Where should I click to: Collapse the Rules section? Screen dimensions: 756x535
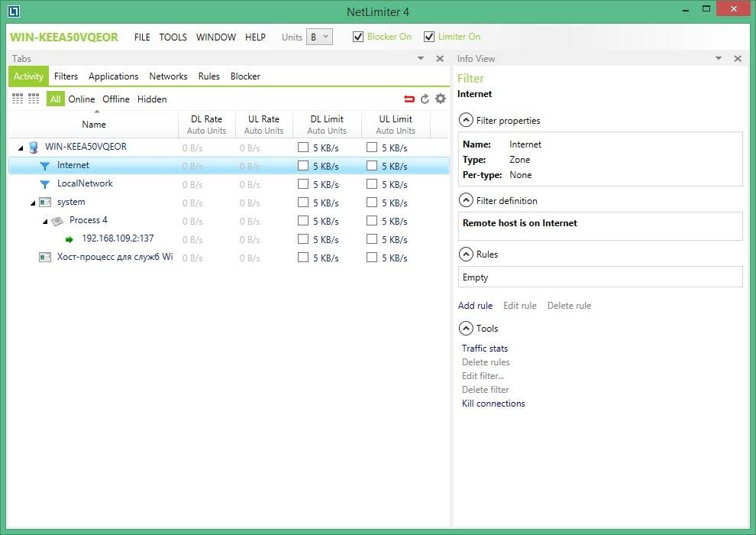(x=466, y=254)
